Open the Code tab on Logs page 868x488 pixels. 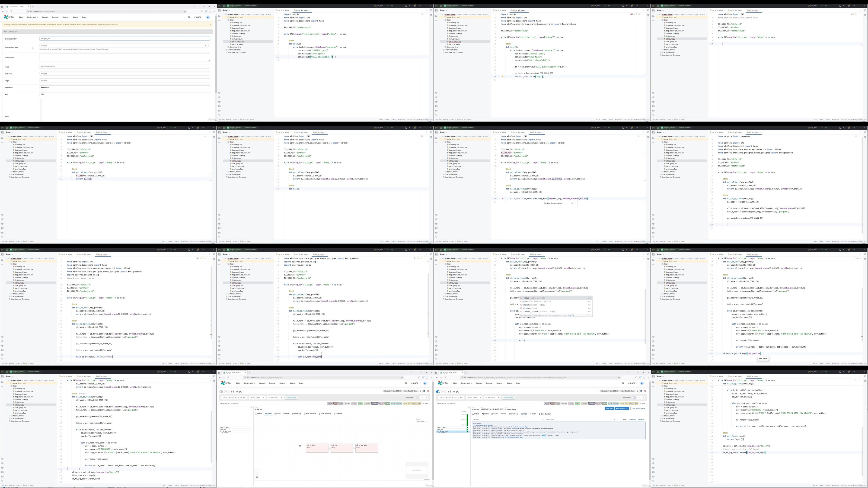click(x=503, y=414)
